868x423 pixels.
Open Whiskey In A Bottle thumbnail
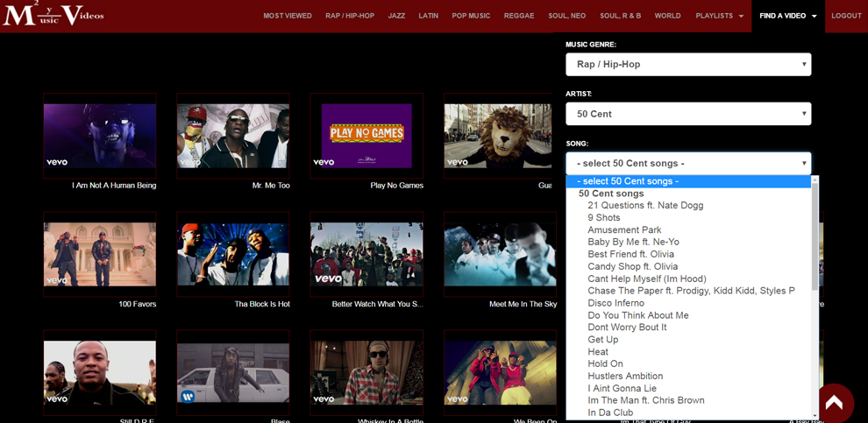pos(366,373)
